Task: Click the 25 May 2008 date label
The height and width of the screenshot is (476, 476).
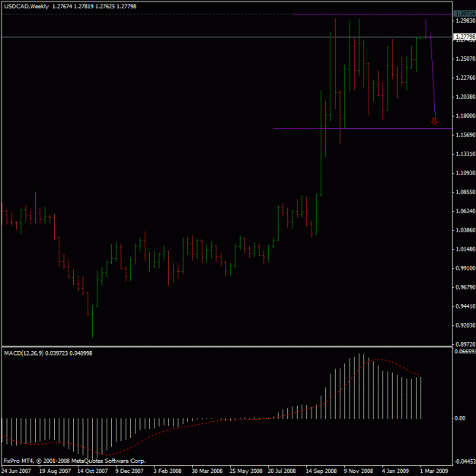Action: coord(246,471)
